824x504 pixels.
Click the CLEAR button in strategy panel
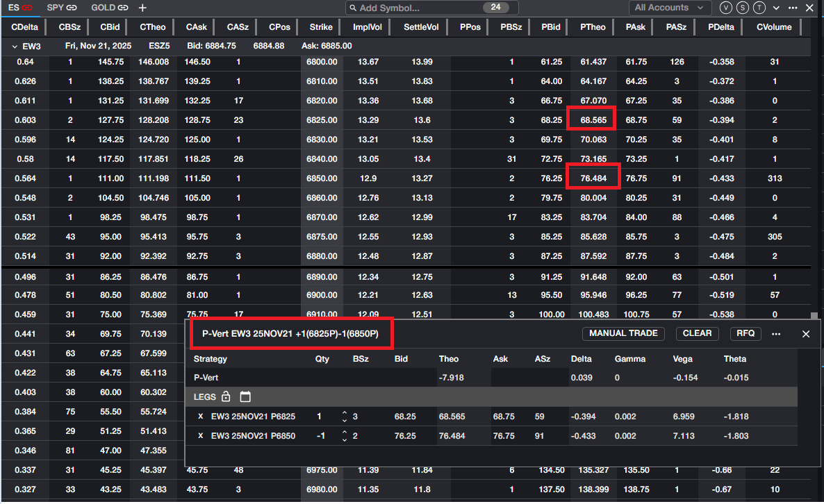tap(697, 333)
